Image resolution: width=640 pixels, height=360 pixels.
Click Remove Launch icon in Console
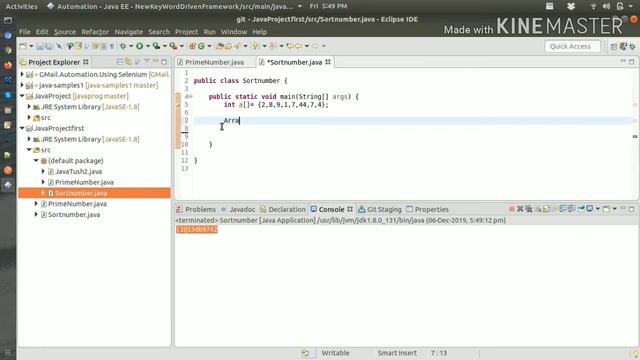[x=520, y=209]
